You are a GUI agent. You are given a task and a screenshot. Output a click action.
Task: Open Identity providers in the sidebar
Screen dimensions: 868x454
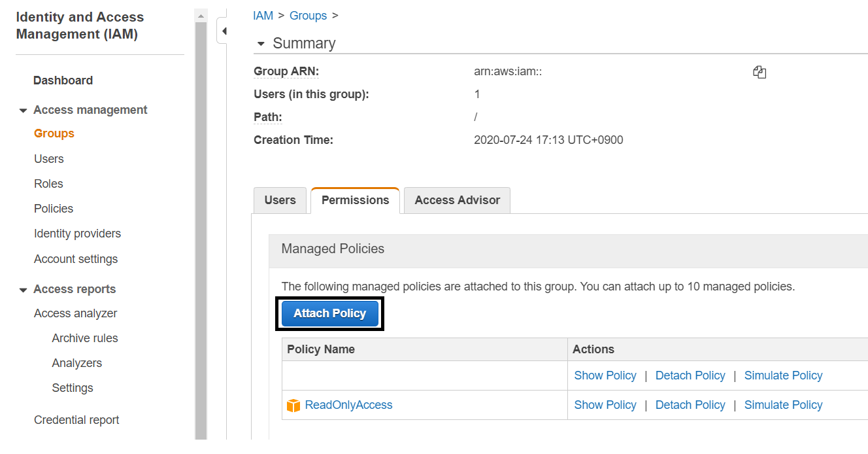pyautogui.click(x=77, y=234)
